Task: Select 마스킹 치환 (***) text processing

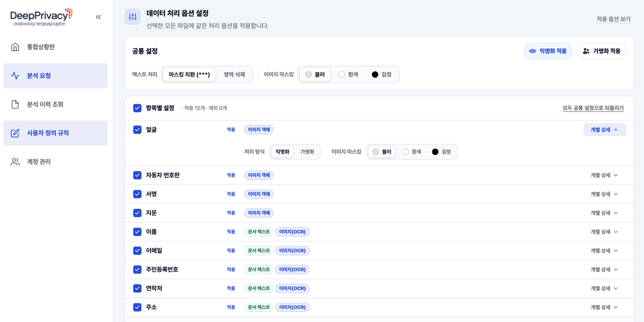Action: 189,75
